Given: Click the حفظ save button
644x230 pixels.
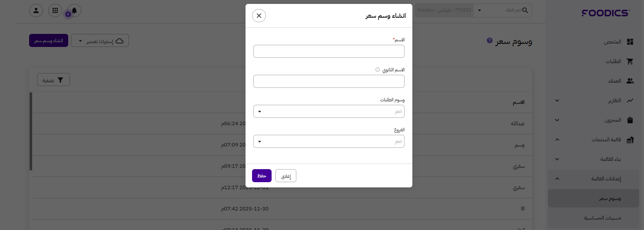Looking at the screenshot, I should 262,176.
